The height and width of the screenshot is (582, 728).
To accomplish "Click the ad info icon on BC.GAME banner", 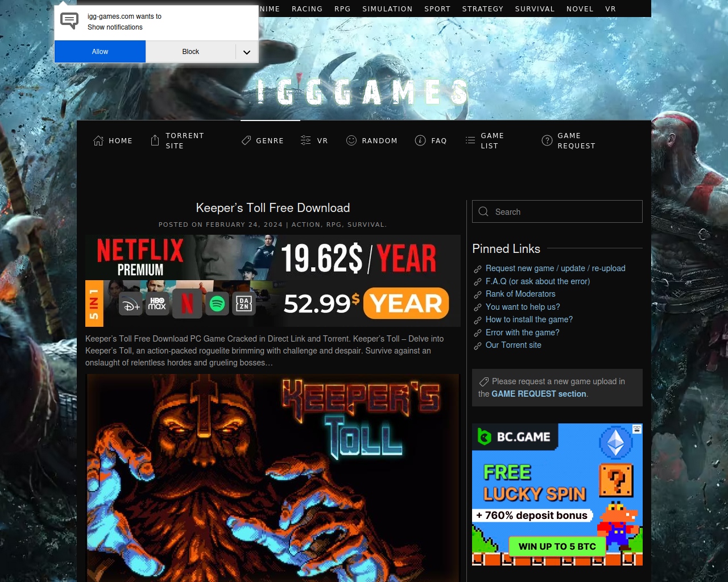I will (x=637, y=429).
